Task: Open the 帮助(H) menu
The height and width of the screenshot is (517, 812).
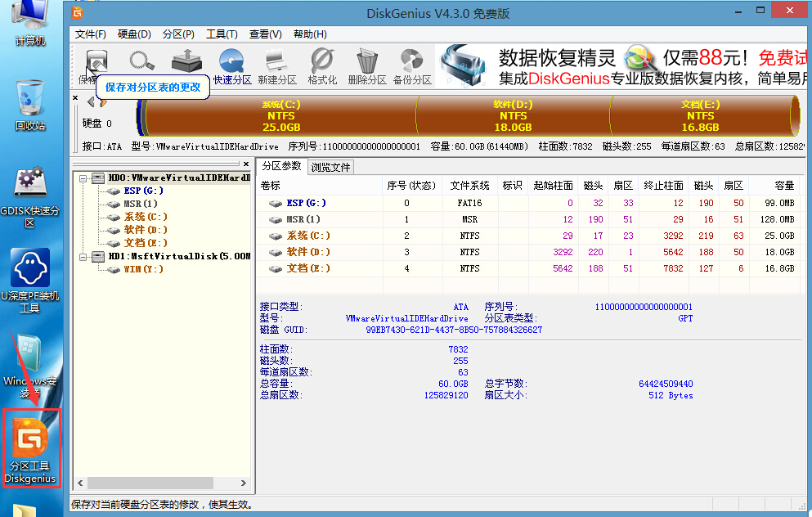Action: (x=310, y=34)
